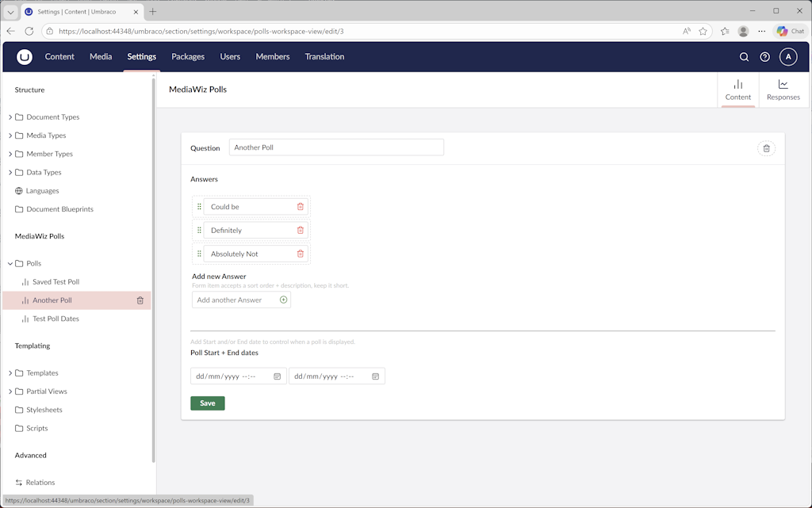Open the user profile avatar in the top bar
Image resolution: width=812 pixels, height=508 pixels.
tap(787, 56)
